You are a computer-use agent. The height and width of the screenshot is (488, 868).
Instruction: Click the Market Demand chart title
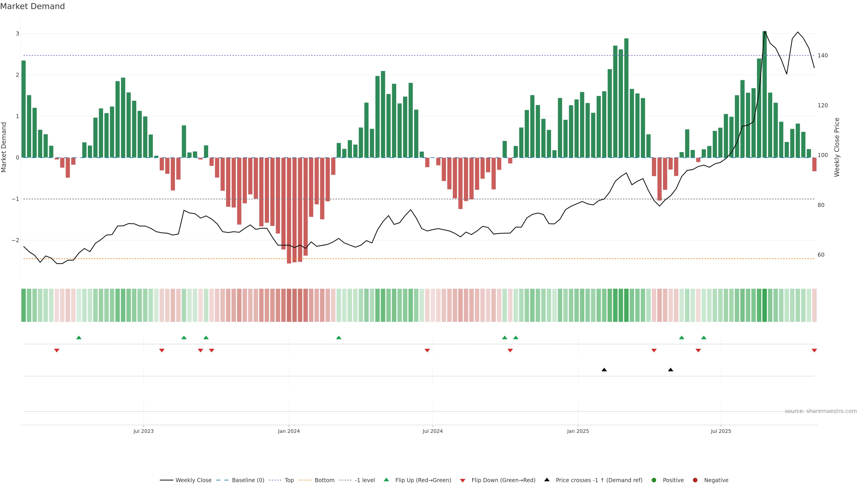pyautogui.click(x=32, y=6)
